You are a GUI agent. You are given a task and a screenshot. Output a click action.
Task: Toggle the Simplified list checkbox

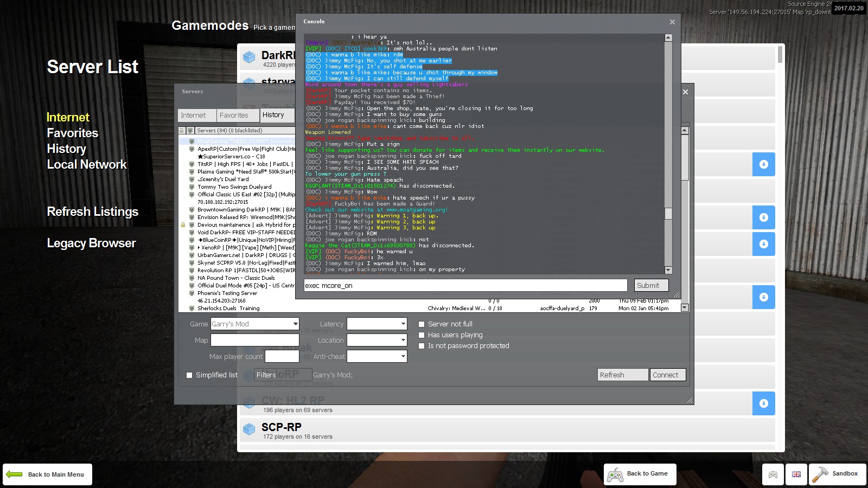pyautogui.click(x=189, y=375)
